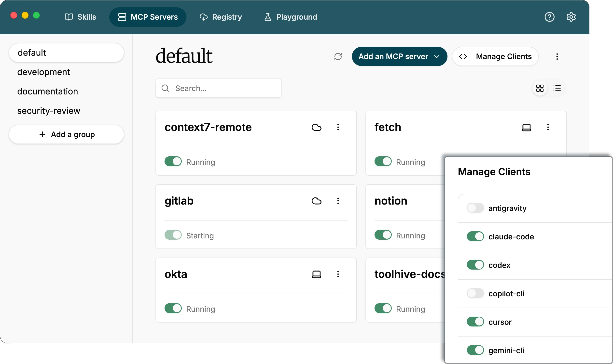Click the book icon on the Skills tab
The width and height of the screenshot is (613, 364).
tap(69, 17)
